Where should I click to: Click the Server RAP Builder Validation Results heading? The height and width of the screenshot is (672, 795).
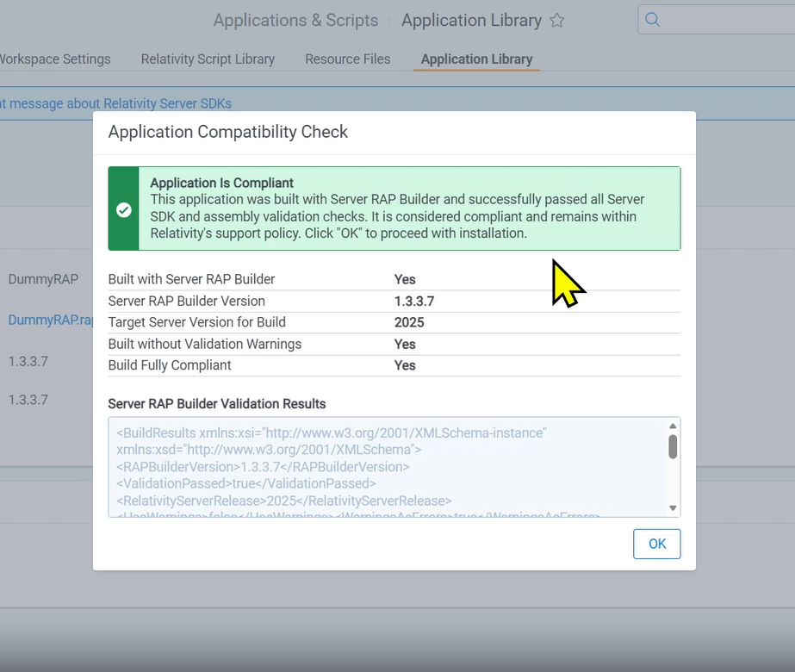point(217,404)
